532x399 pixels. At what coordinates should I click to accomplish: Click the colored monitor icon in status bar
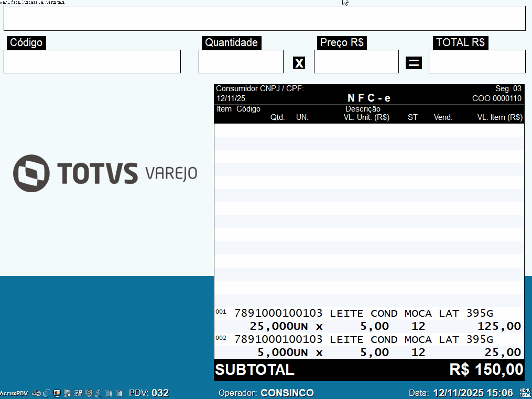click(x=57, y=393)
